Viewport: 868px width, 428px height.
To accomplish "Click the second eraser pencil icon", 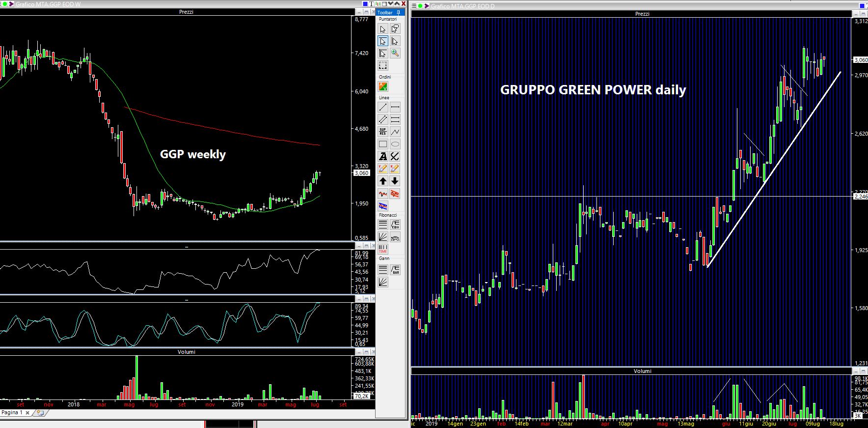I will pos(395,169).
